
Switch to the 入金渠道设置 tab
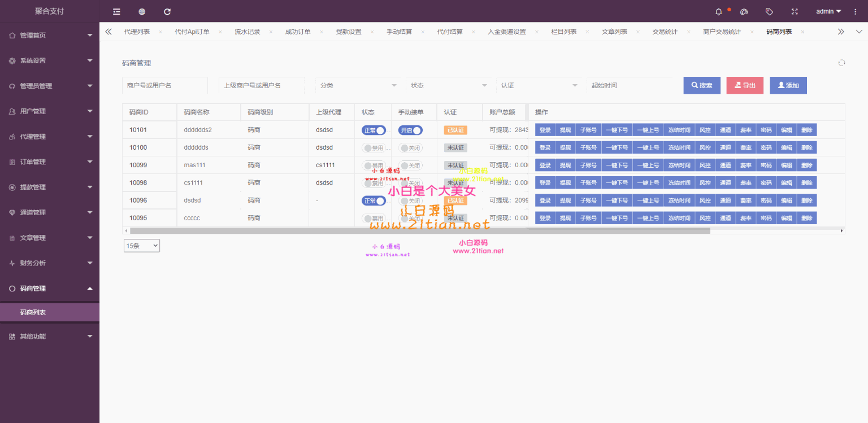pos(507,32)
